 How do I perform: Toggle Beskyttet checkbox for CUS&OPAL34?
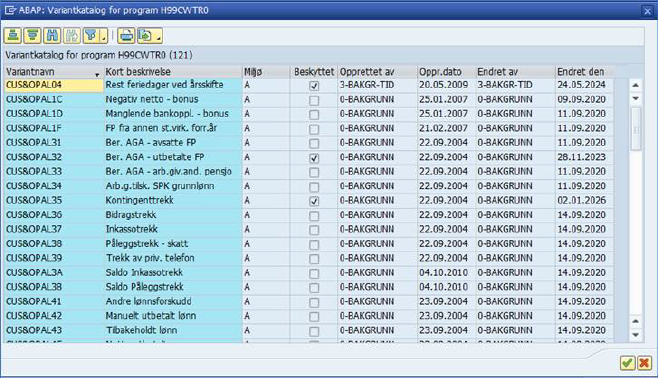(x=314, y=187)
